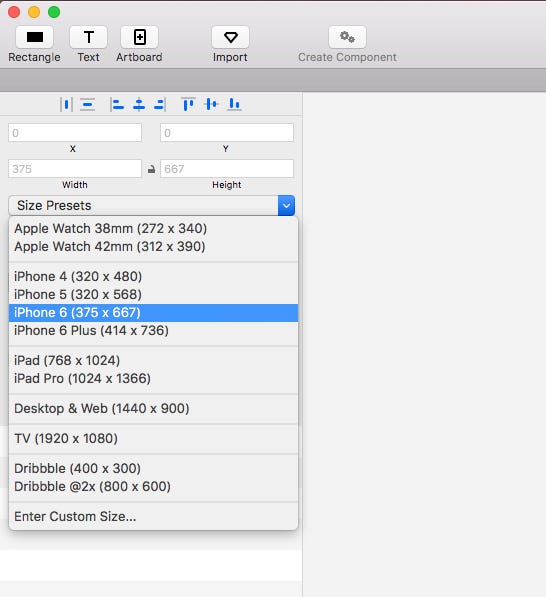546x597 pixels.
Task: Align right edges icon
Action: (x=160, y=104)
